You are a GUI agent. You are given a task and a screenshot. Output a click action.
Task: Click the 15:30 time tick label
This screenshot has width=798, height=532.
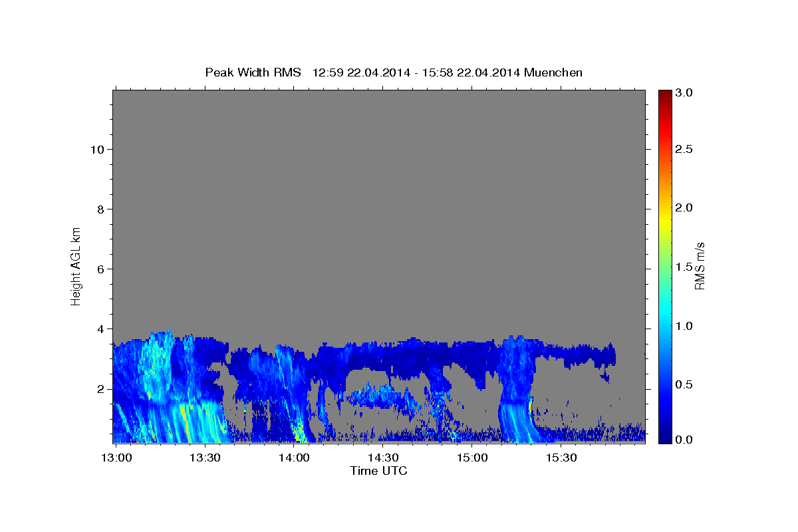(561, 458)
